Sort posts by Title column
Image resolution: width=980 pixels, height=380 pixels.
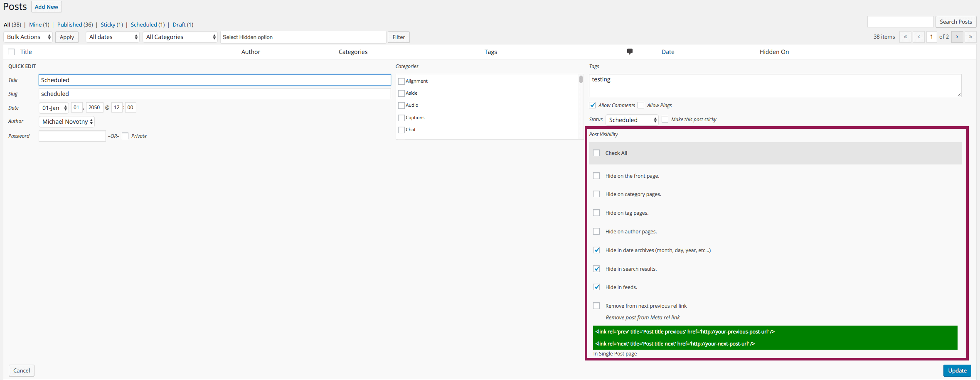(26, 52)
